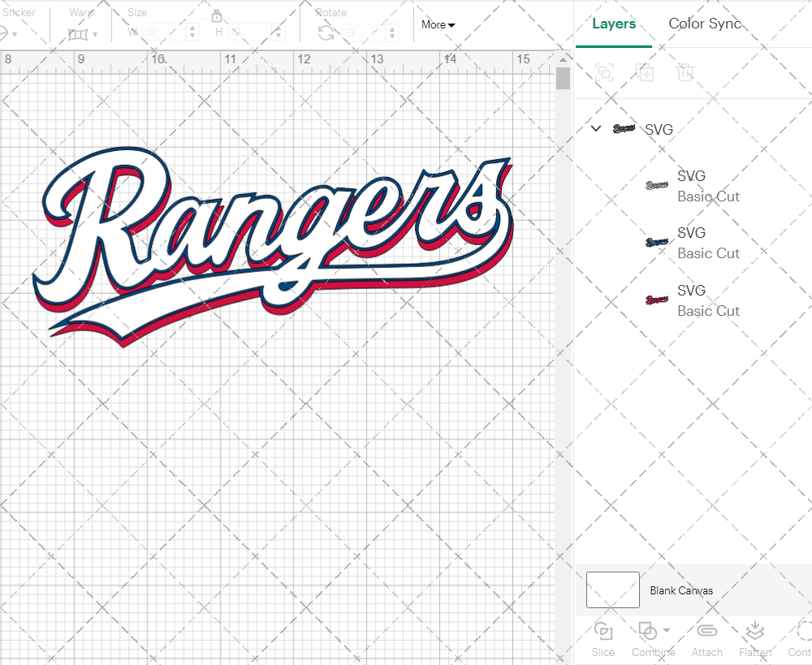Viewport: 812px width, 665px height.
Task: Open the More dropdown menu
Action: 438,25
